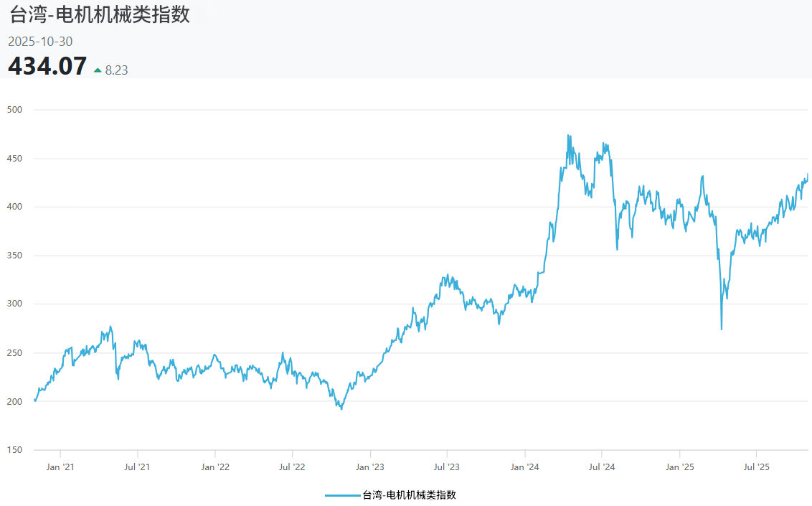
Task: Click the blue line marker in the legend
Action: point(342,495)
